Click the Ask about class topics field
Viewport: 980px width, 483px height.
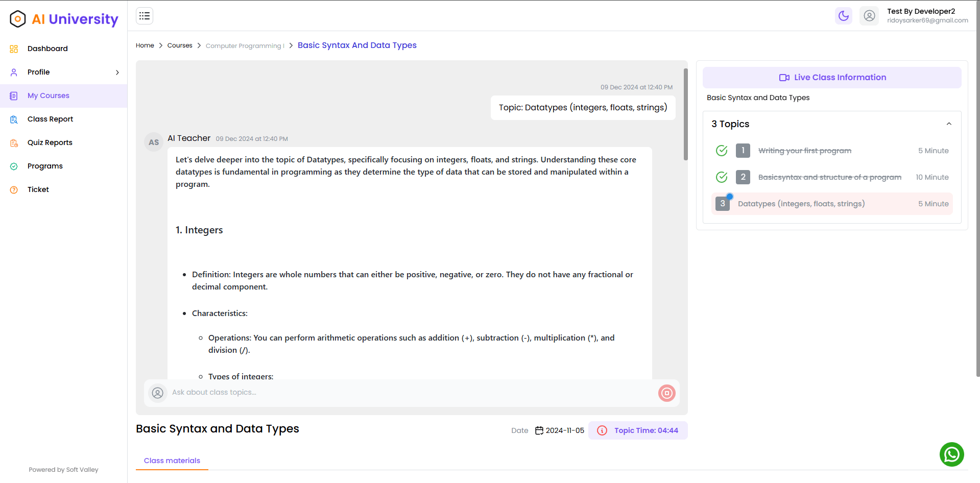(x=409, y=393)
